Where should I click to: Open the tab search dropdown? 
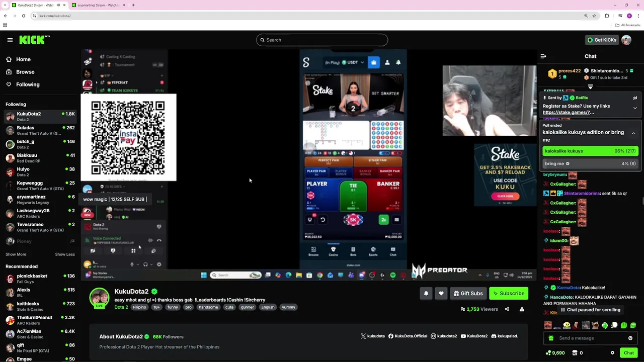[x=5, y=5]
